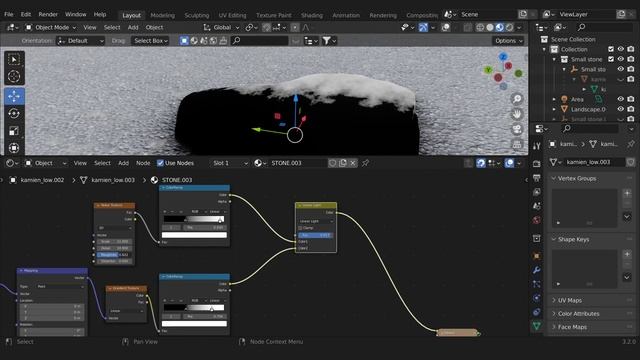
Task: Add a vertex group with plus button
Action: tap(627, 193)
